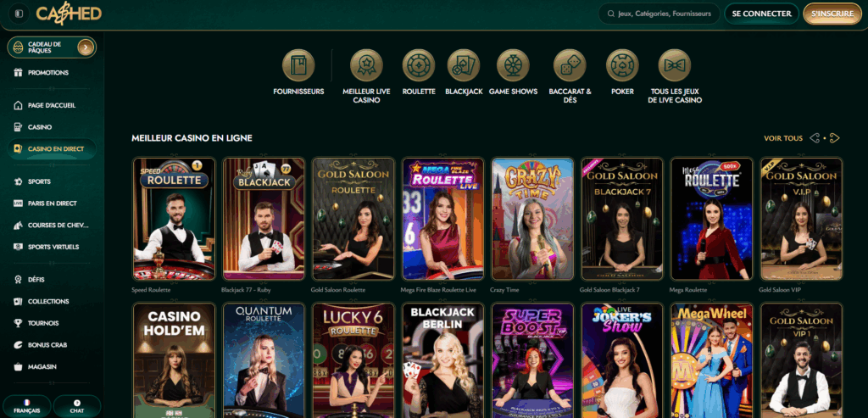
Task: Open the Lucky 6 Roulette thumbnail
Action: pos(353,360)
